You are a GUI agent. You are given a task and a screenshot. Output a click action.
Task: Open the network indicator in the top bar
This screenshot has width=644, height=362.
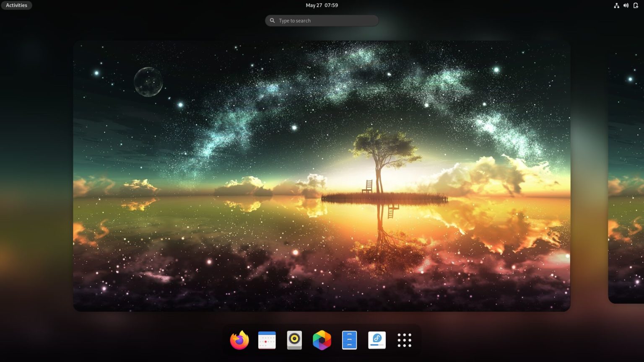click(616, 5)
